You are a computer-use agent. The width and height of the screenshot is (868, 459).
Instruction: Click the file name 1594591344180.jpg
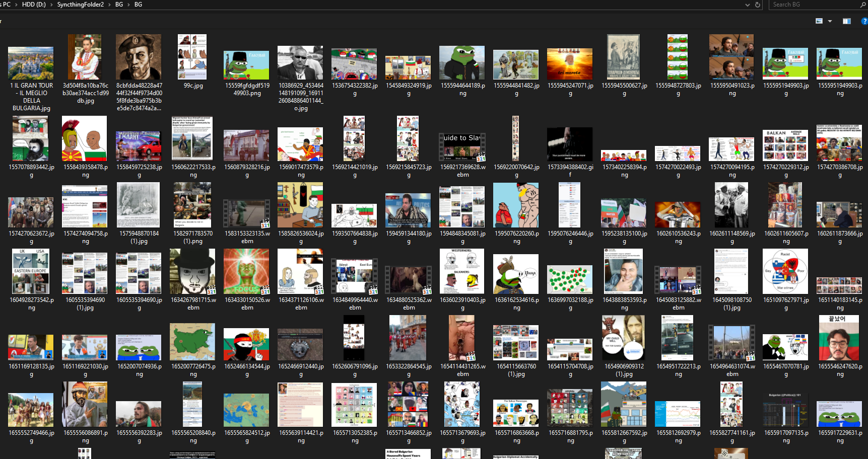(x=409, y=238)
